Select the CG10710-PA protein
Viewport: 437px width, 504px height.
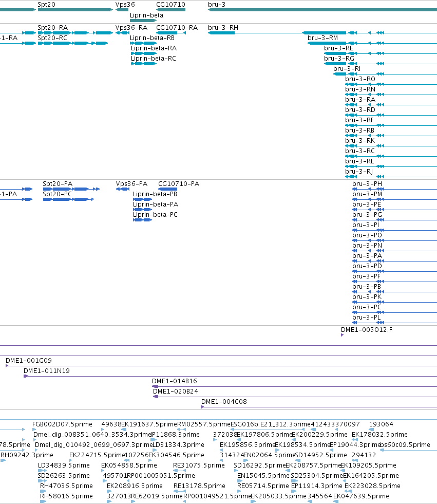[168, 189]
